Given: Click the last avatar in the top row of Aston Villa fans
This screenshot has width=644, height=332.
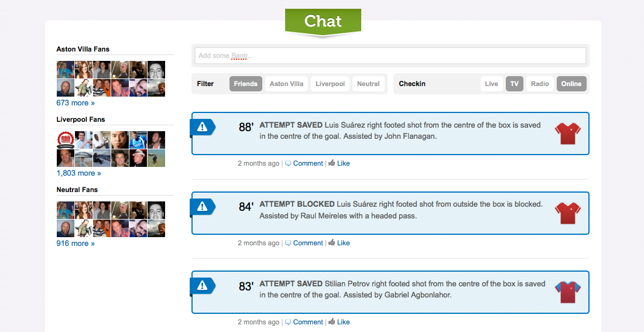Looking at the screenshot, I should coord(156,70).
